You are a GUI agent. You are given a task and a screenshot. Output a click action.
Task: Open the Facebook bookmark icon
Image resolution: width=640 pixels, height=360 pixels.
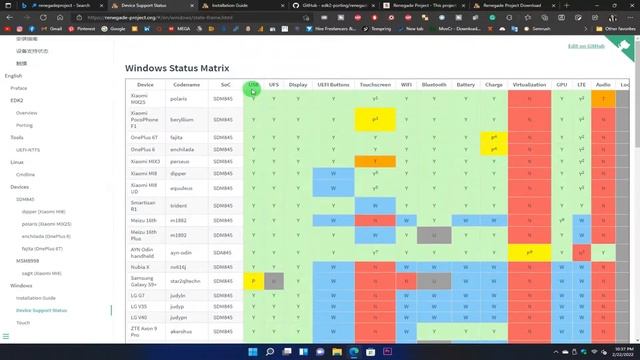click(x=32, y=29)
